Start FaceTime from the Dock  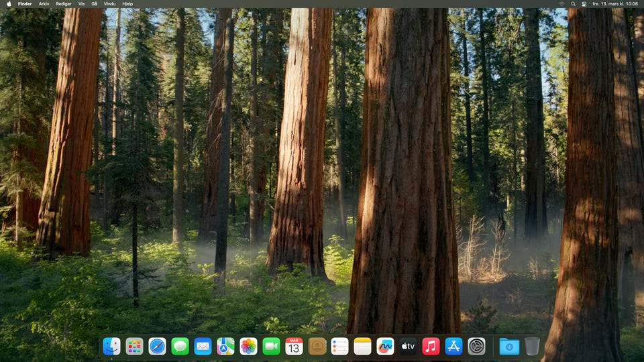271,346
